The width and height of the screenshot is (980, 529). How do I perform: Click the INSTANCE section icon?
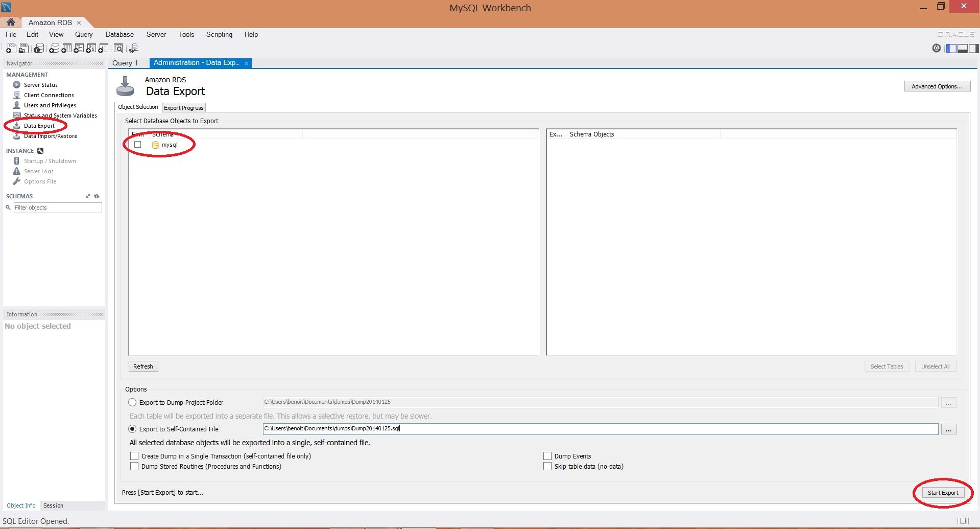40,151
